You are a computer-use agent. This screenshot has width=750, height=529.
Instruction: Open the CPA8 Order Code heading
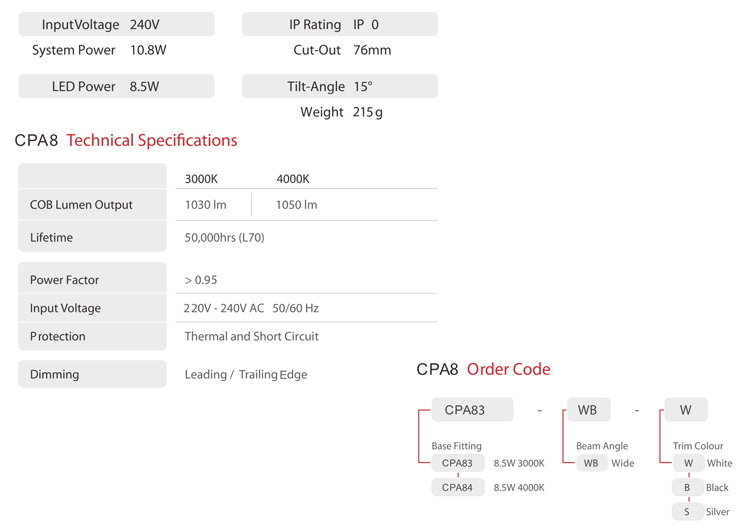point(483,369)
